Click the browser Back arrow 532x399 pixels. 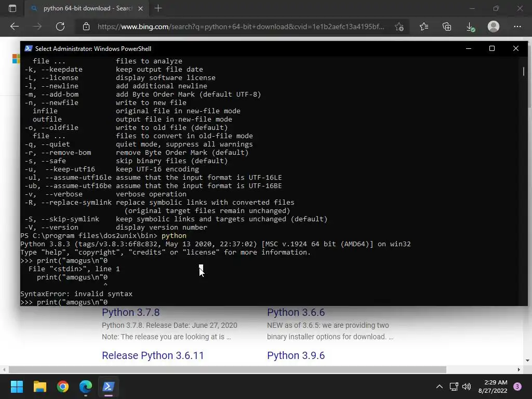[14, 26]
